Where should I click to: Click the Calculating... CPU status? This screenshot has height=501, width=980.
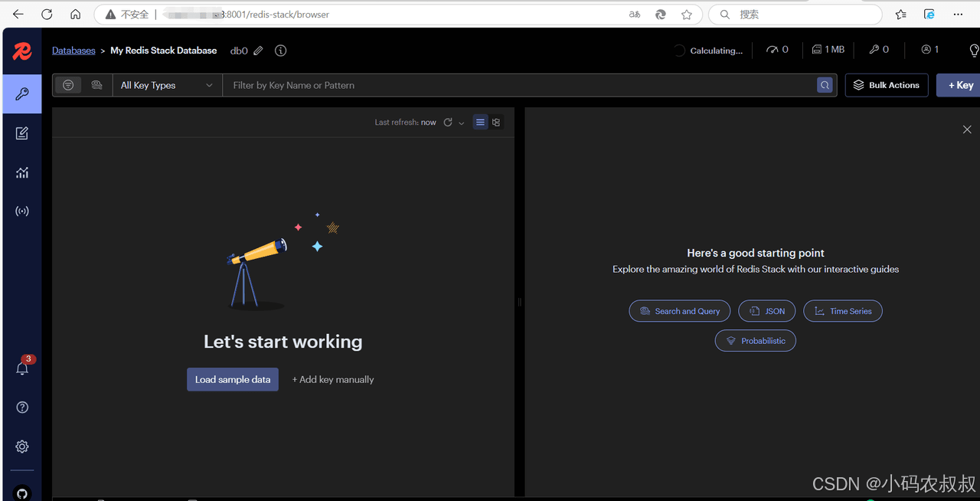(x=708, y=51)
